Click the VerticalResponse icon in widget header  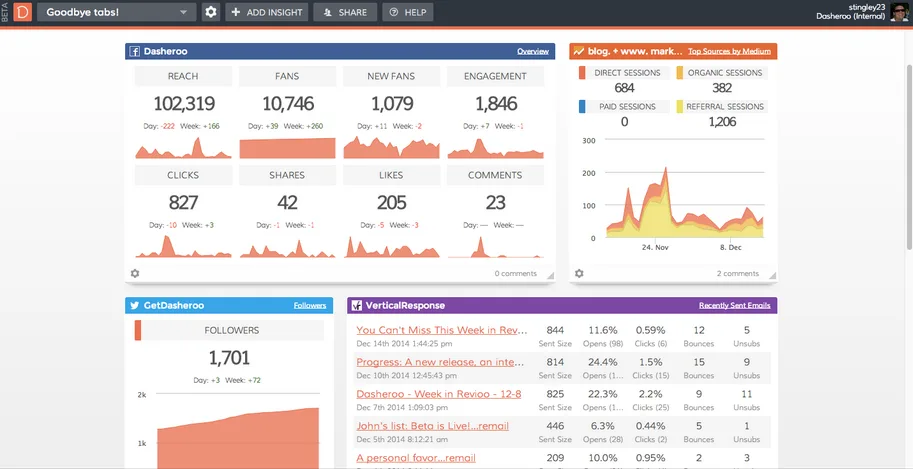tap(357, 305)
